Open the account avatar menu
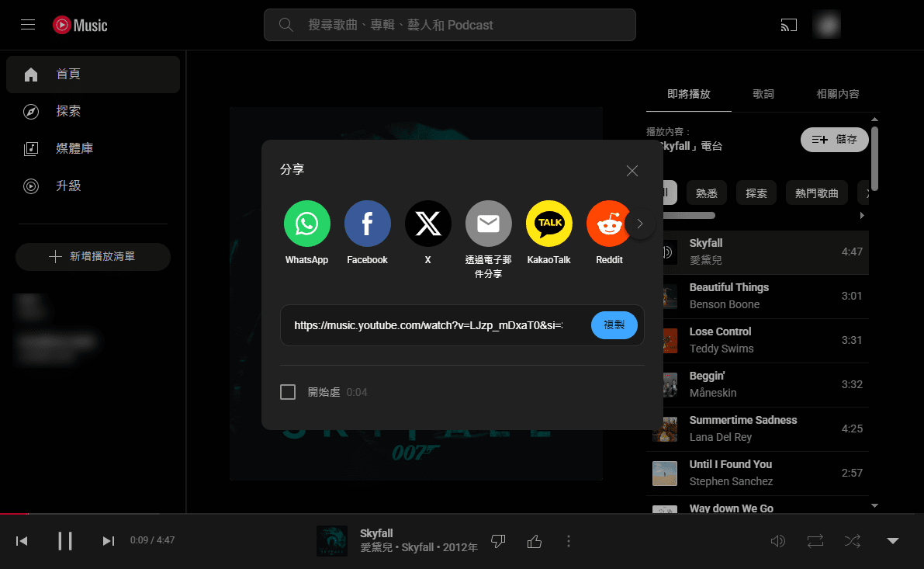The height and width of the screenshot is (569, 924). tap(826, 25)
